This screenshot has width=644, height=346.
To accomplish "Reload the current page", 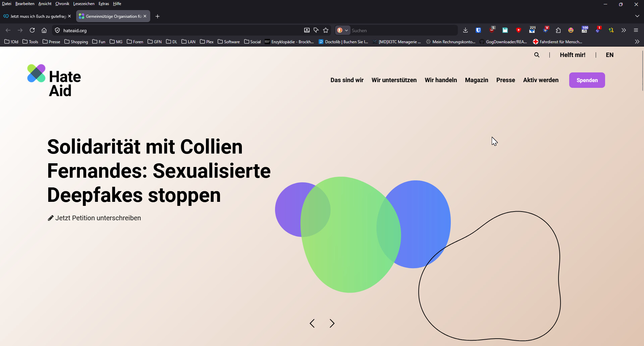I will [x=32, y=30].
